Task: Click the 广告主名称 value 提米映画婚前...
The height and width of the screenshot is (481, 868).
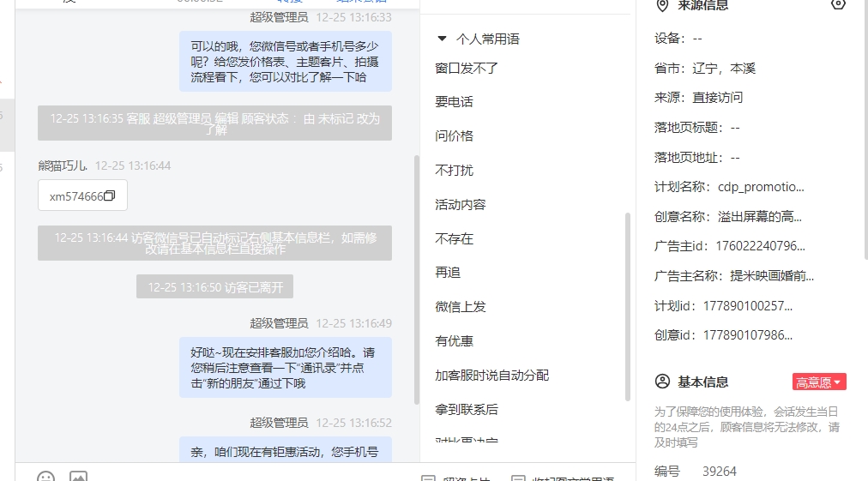Action: tap(772, 275)
